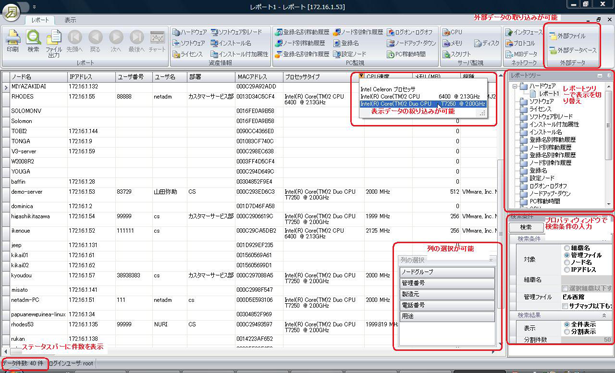Image resolution: width=615 pixels, height=373 pixels.
Task: Click the MACアドレス column header
Action: 258,77
